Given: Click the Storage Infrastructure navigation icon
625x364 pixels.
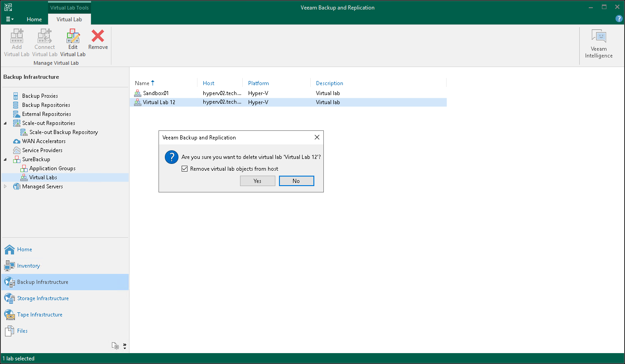Looking at the screenshot, I should pyautogui.click(x=10, y=298).
